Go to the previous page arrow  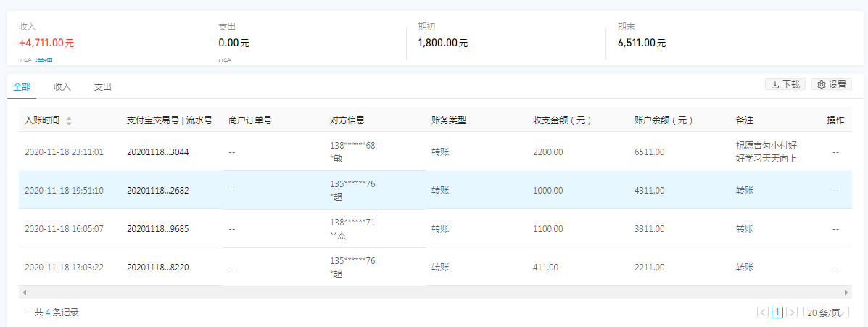[x=763, y=312]
